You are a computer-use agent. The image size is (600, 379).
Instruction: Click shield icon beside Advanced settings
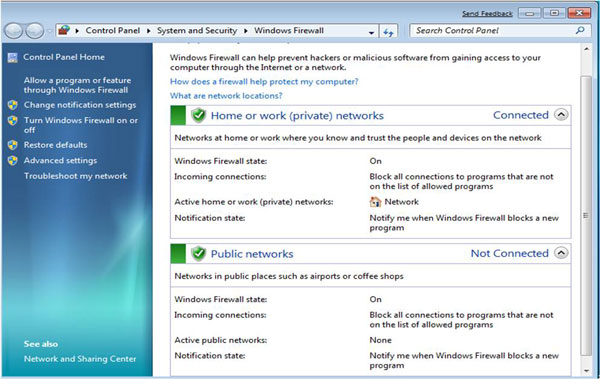[x=13, y=160]
